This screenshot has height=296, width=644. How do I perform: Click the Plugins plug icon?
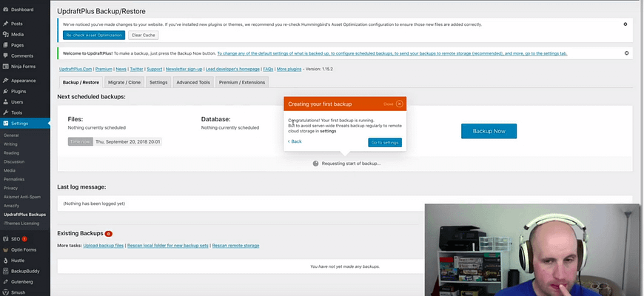5,91
